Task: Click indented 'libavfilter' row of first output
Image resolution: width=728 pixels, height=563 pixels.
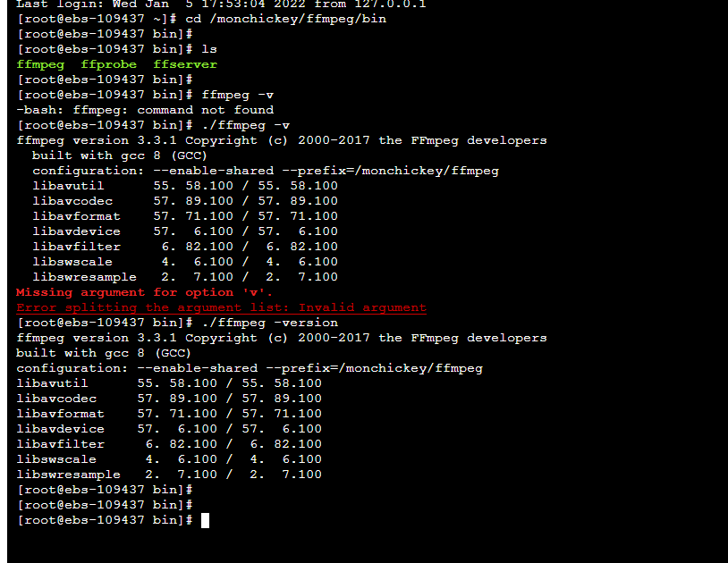Action: pos(185,247)
